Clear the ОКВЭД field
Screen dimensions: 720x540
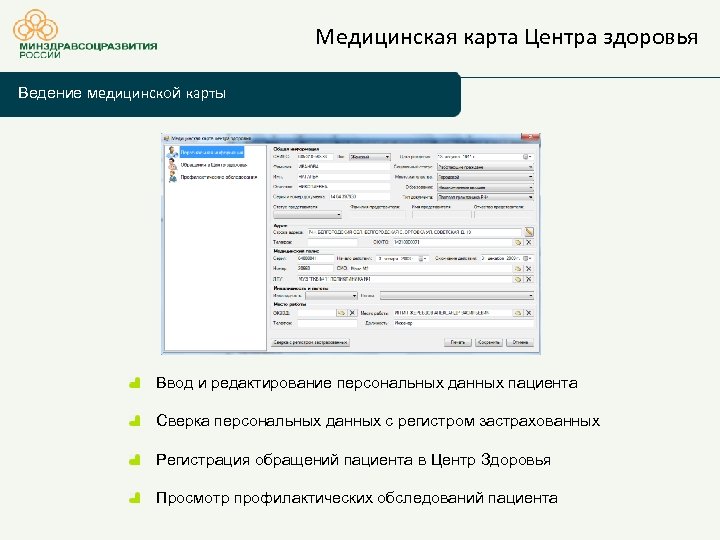(352, 313)
